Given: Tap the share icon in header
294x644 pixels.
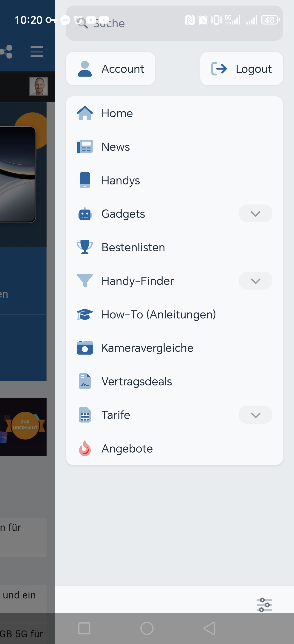Looking at the screenshot, I should click(x=6, y=52).
